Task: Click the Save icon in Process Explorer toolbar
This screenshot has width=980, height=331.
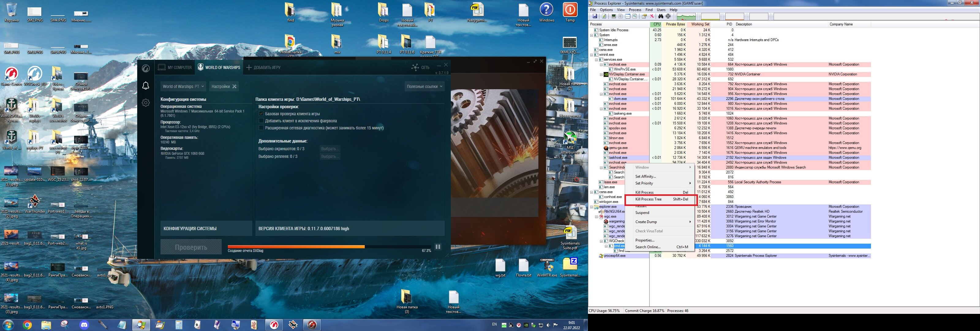Action: click(x=595, y=16)
